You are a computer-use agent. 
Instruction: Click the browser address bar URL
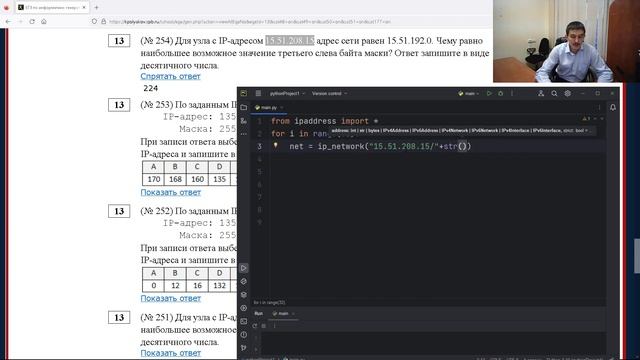click(250, 22)
